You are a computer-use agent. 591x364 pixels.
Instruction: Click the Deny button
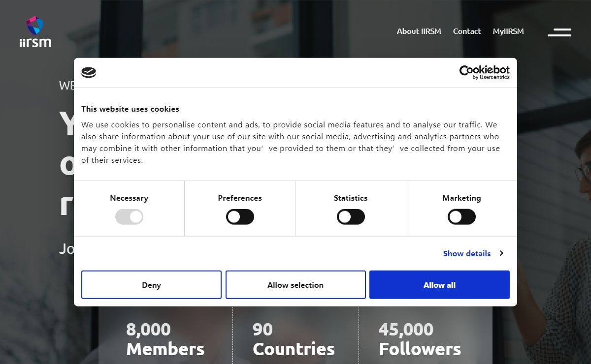click(x=151, y=285)
